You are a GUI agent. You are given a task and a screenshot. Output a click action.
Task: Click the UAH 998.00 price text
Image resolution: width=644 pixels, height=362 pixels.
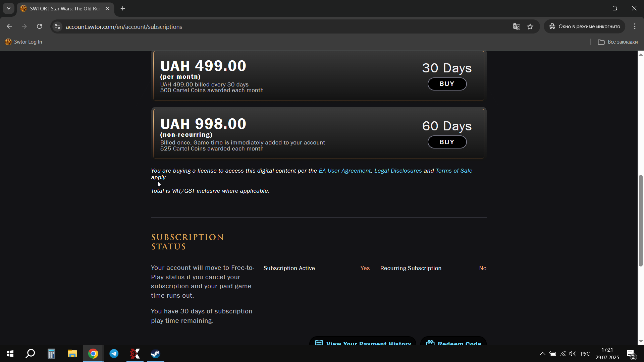click(203, 124)
